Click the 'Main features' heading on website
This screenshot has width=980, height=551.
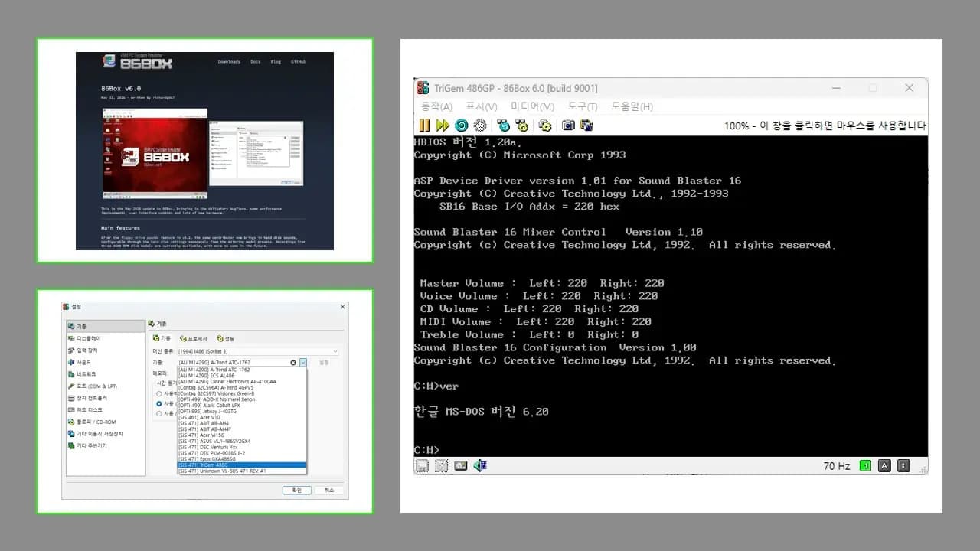point(121,228)
